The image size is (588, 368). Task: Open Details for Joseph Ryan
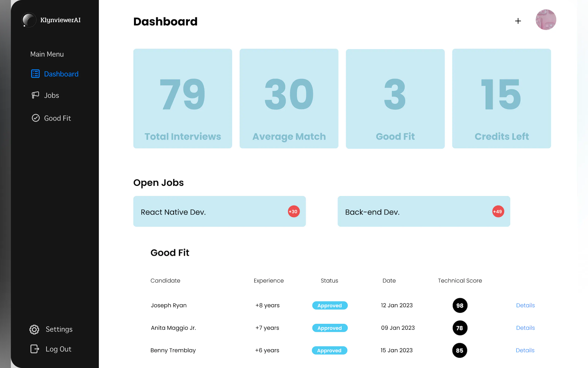pyautogui.click(x=525, y=305)
